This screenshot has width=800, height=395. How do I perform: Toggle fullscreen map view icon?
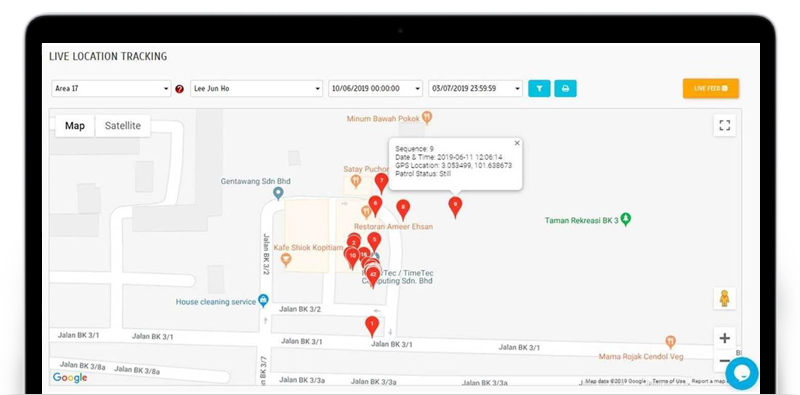tap(724, 126)
